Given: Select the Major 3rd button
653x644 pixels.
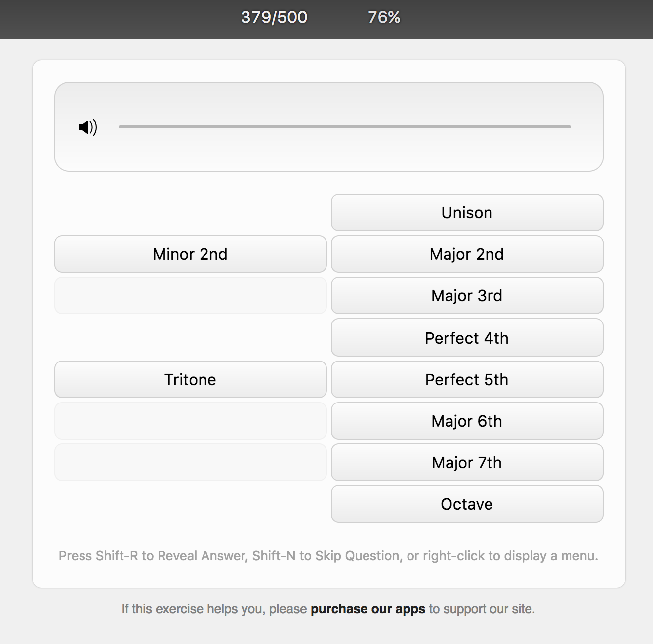Looking at the screenshot, I should (x=467, y=295).
